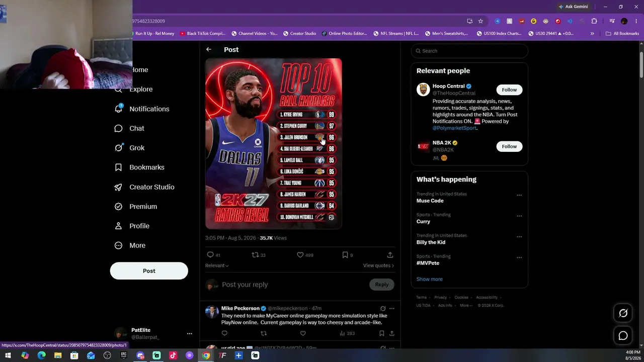Open Profile from the sidebar
Viewport: 644px width, 362px height.
132,226
